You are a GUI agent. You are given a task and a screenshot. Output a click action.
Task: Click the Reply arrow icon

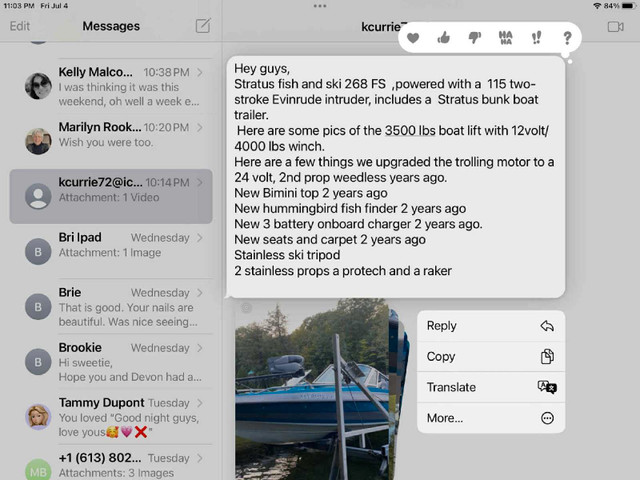[547, 326]
